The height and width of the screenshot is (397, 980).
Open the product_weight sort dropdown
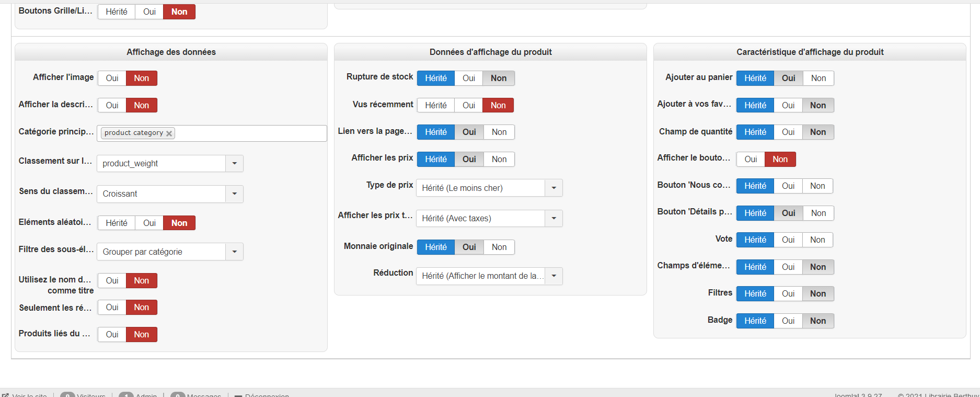coord(234,164)
